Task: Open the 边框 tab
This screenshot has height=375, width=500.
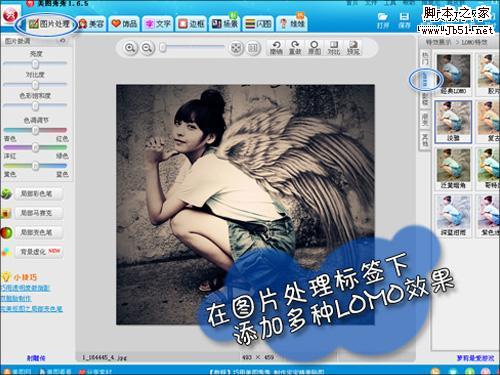Action: click(x=191, y=24)
